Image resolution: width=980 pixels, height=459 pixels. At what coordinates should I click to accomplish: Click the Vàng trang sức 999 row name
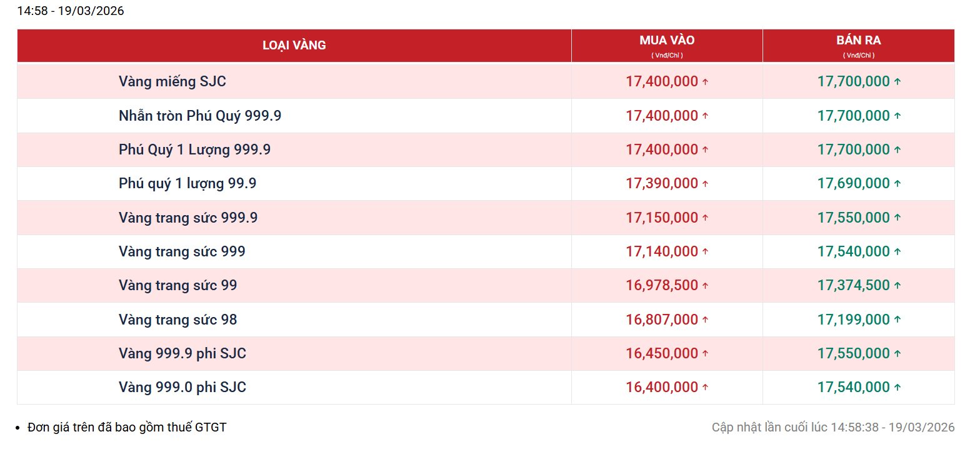(x=182, y=251)
